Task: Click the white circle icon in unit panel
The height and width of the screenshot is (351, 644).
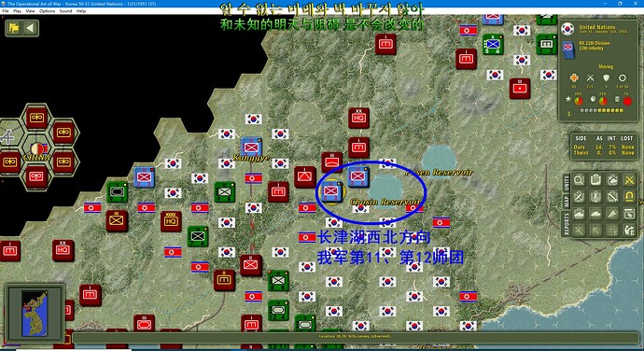Action: click(x=623, y=77)
